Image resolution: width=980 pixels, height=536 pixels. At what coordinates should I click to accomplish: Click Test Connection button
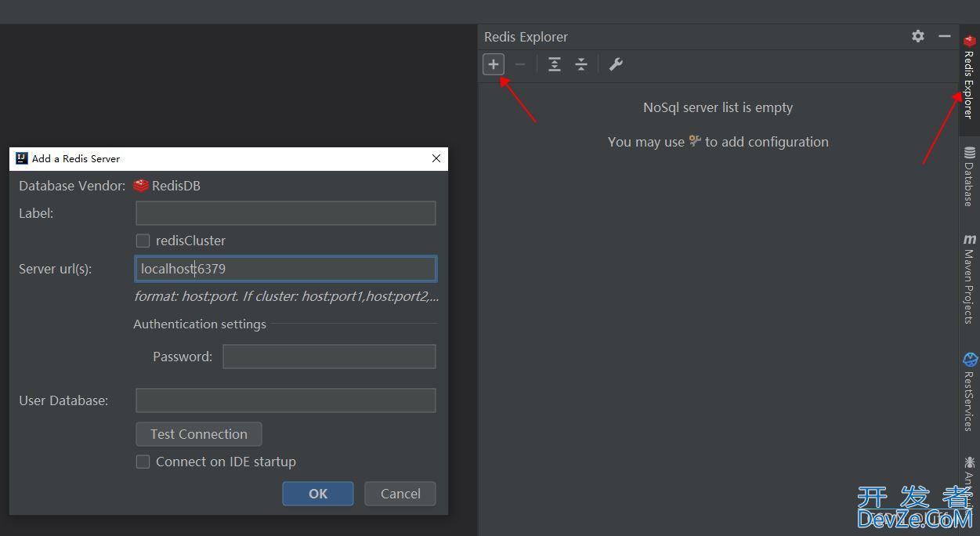(199, 434)
